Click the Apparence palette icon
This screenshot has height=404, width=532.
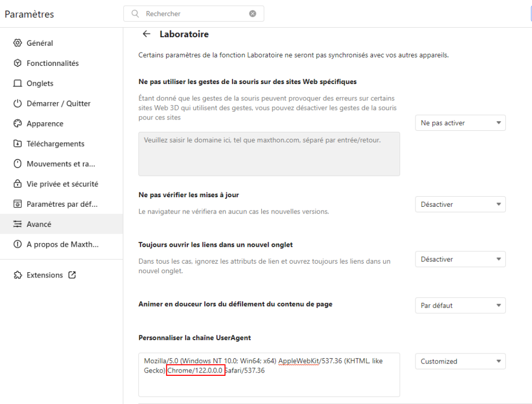point(18,124)
